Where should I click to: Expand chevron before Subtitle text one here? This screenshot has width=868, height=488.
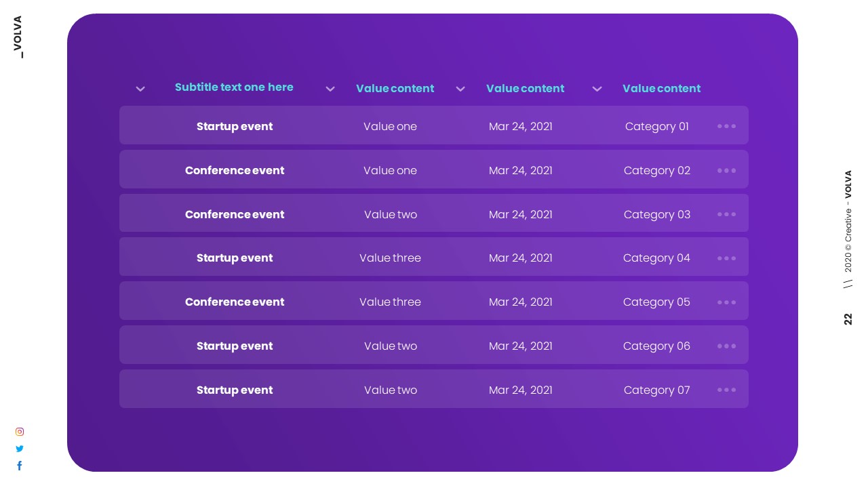click(x=140, y=89)
